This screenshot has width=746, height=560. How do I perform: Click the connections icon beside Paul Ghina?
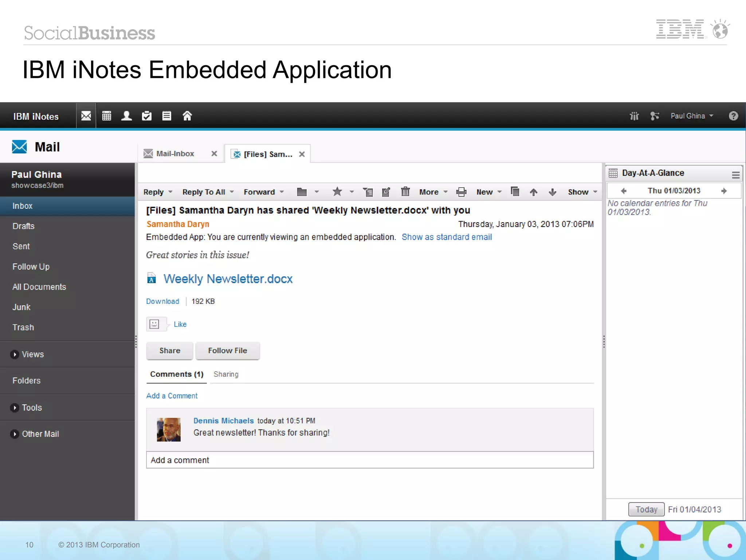655,116
